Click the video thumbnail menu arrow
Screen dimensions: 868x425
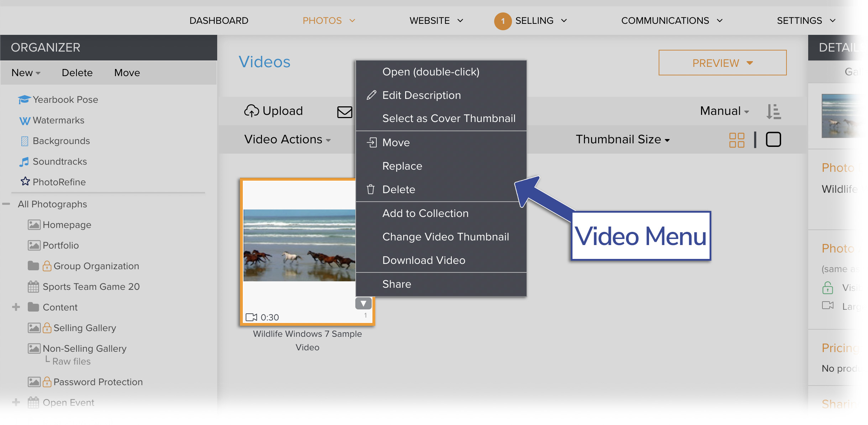click(364, 303)
